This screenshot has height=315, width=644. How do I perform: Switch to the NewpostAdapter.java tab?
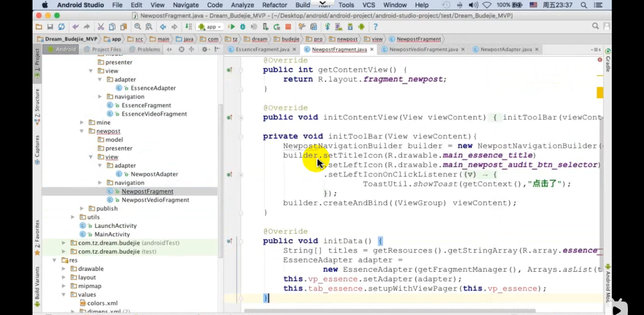click(506, 49)
